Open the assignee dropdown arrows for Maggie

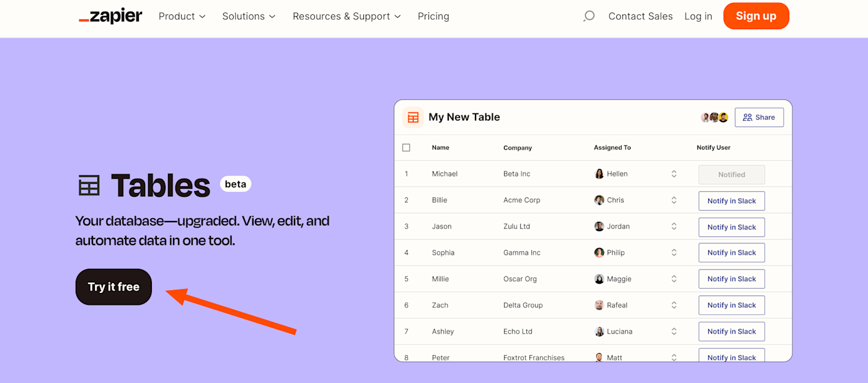click(674, 279)
